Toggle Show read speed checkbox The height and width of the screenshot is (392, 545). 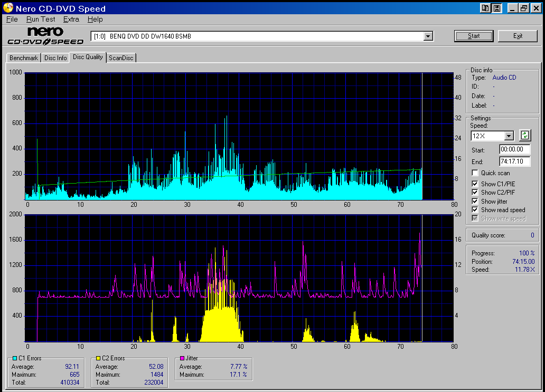(x=475, y=209)
